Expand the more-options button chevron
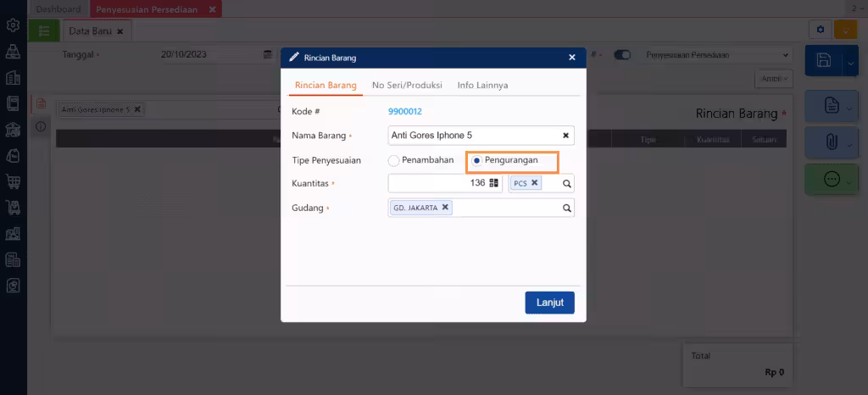This screenshot has width=868, height=395. (x=849, y=181)
